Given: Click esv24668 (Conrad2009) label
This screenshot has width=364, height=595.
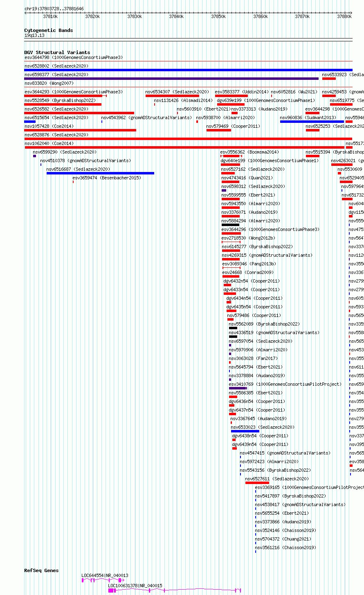Looking at the screenshot, I should [248, 272].
